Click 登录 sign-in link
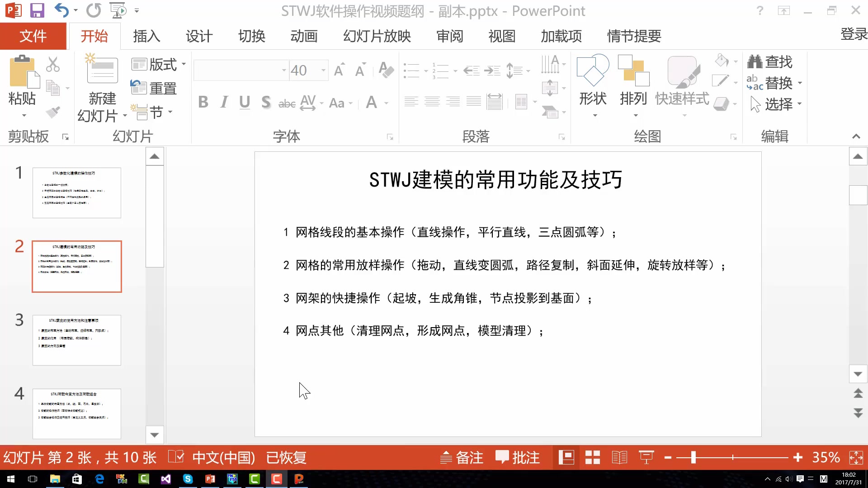 pos(854,34)
